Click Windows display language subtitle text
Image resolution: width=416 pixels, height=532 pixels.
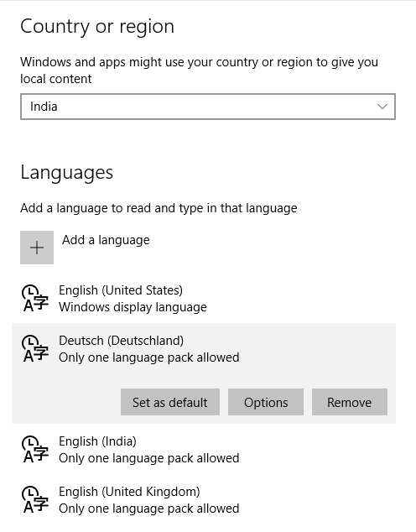pos(133,307)
